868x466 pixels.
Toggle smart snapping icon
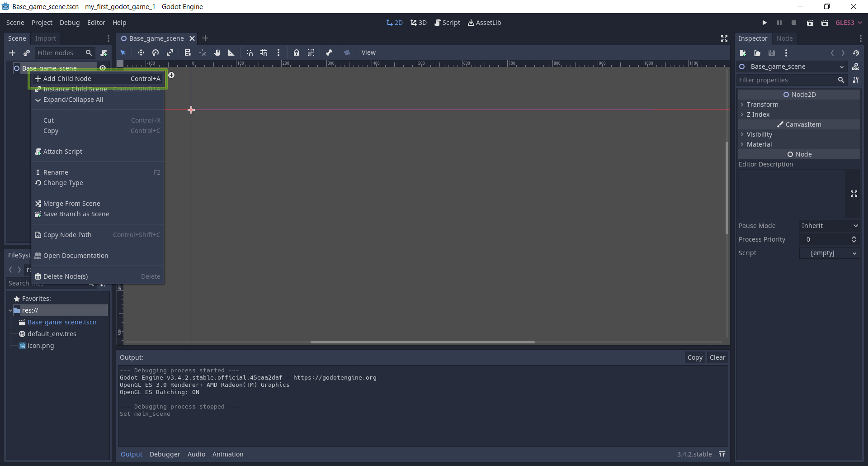(250, 52)
